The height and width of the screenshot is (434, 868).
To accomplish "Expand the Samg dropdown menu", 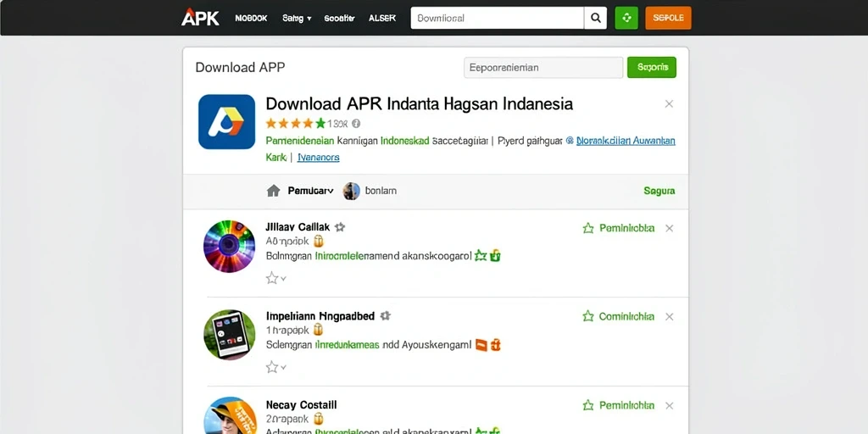I will coord(297,19).
